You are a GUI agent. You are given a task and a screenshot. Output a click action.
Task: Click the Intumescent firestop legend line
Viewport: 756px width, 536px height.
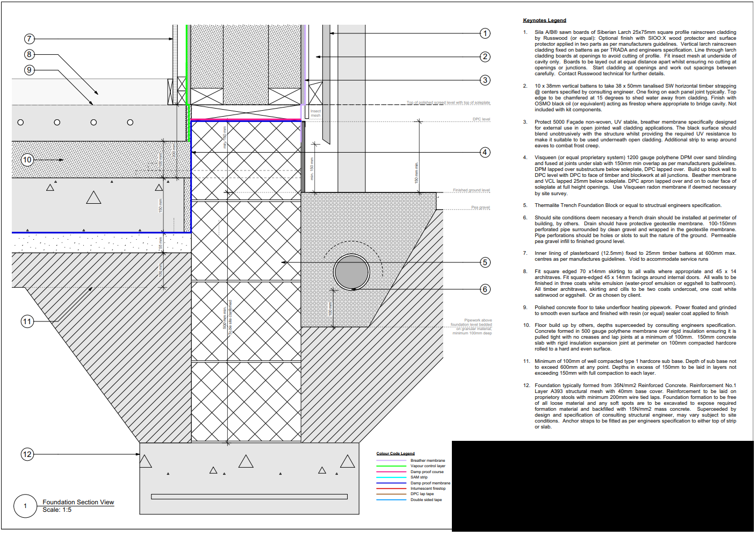click(391, 489)
